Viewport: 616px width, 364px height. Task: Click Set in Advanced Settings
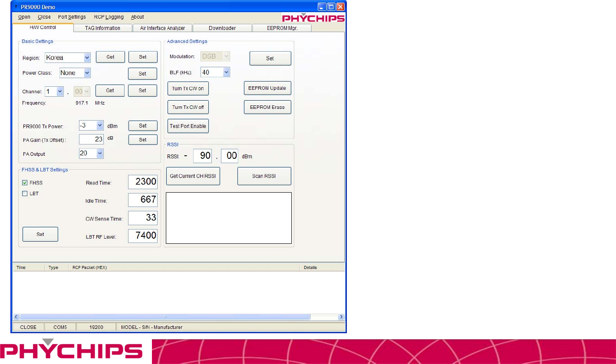(x=270, y=58)
